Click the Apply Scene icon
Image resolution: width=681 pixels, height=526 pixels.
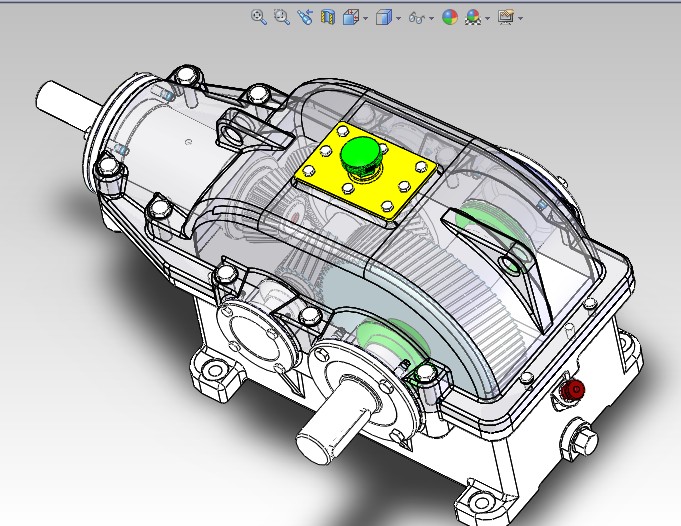(x=472, y=17)
